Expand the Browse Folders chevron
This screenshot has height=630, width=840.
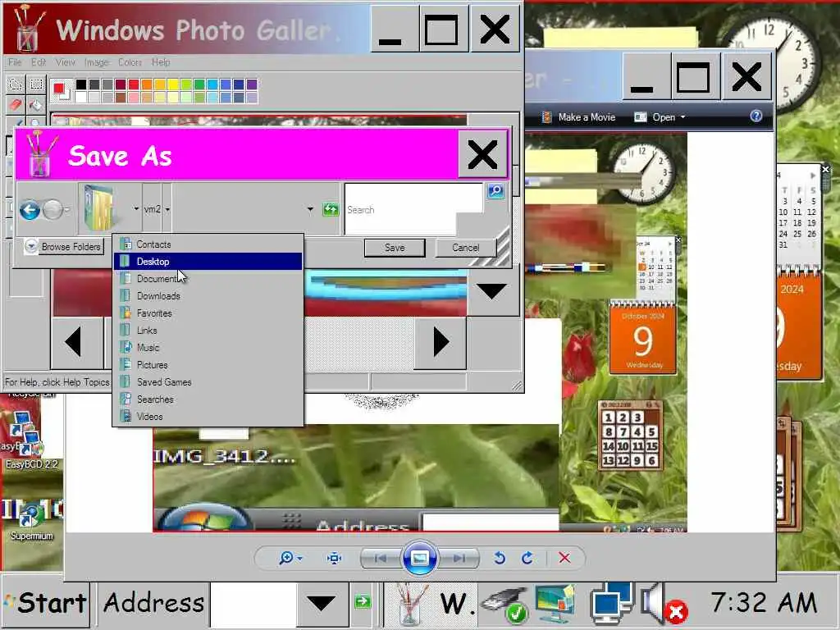coord(31,246)
